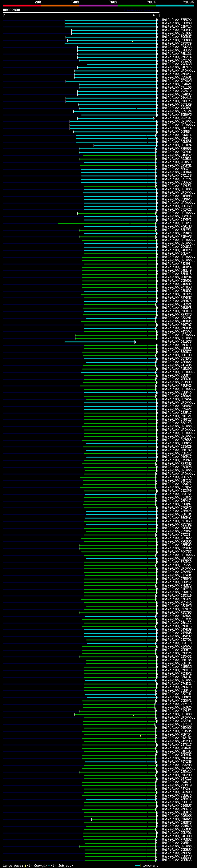Screen dimensions: 197x868
Task: Open the UniRef100_Q25027 label
Action: [177, 799]
